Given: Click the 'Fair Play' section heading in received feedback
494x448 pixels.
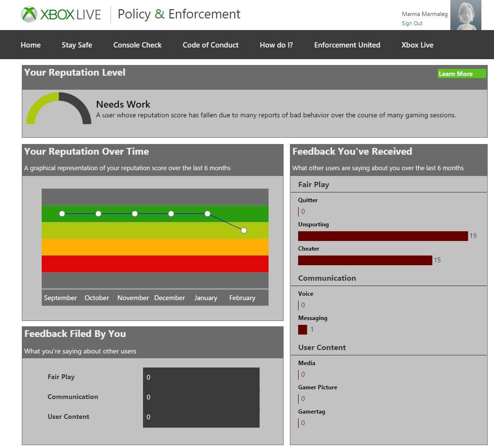Looking at the screenshot, I should (x=314, y=185).
